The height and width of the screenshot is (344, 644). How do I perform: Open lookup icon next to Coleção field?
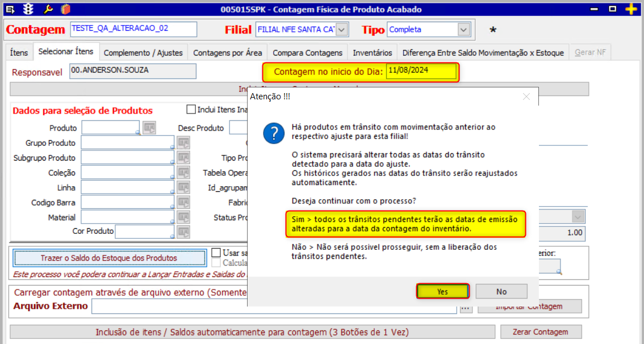tap(183, 173)
